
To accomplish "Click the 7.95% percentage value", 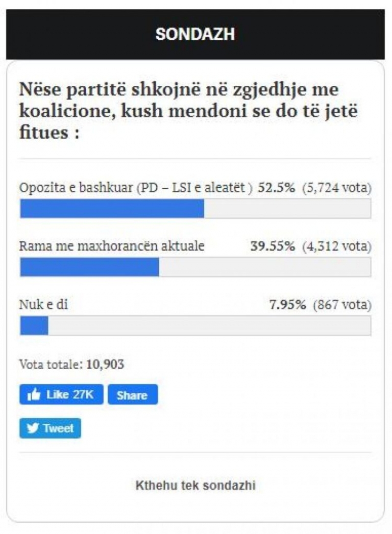I will (x=288, y=305).
